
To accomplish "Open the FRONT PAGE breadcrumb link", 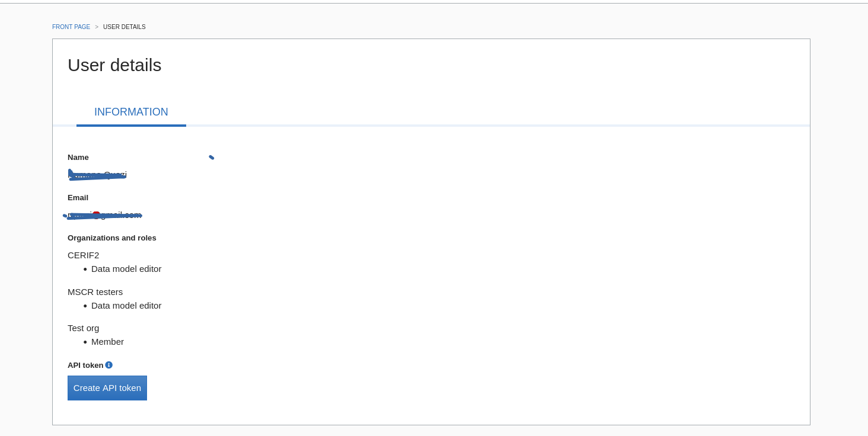I will 71,27.
